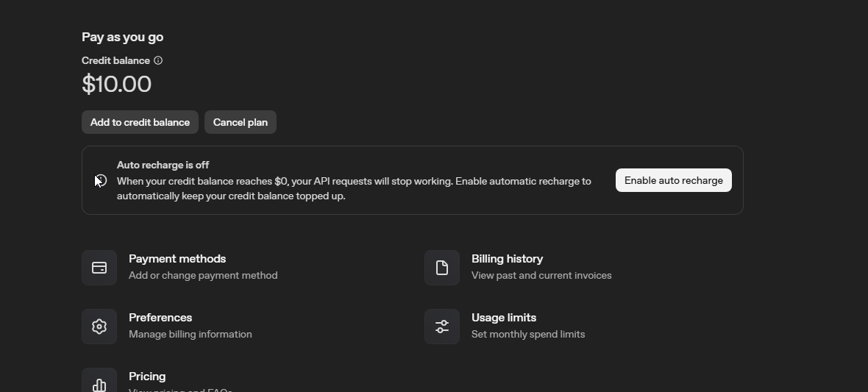Open the Usage limits title link
Viewport: 868px width, 392px height.
[x=504, y=318]
